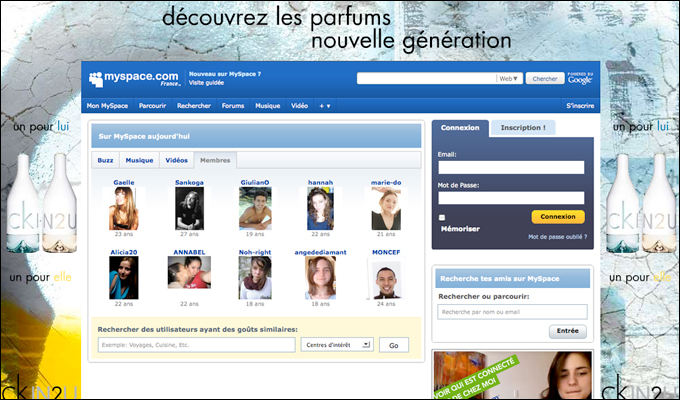This screenshot has width=680, height=400.
Task: Open Alicia20's profile photo
Action: point(124,278)
